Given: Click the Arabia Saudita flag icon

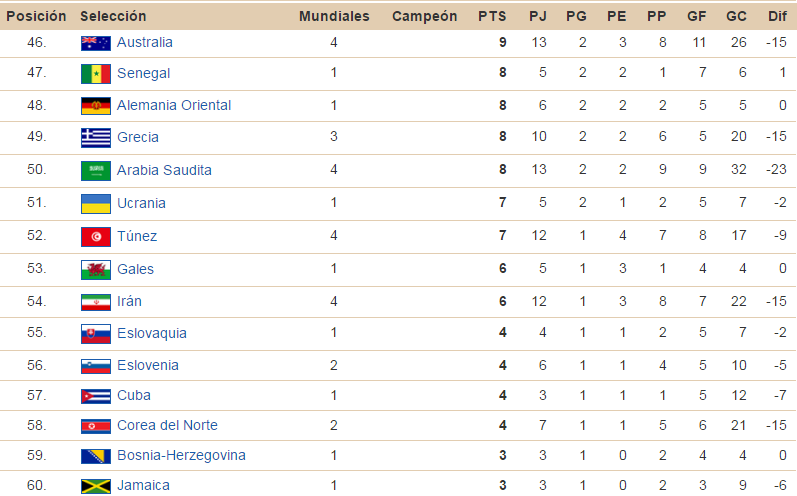Looking at the screenshot, I should tap(96, 171).
